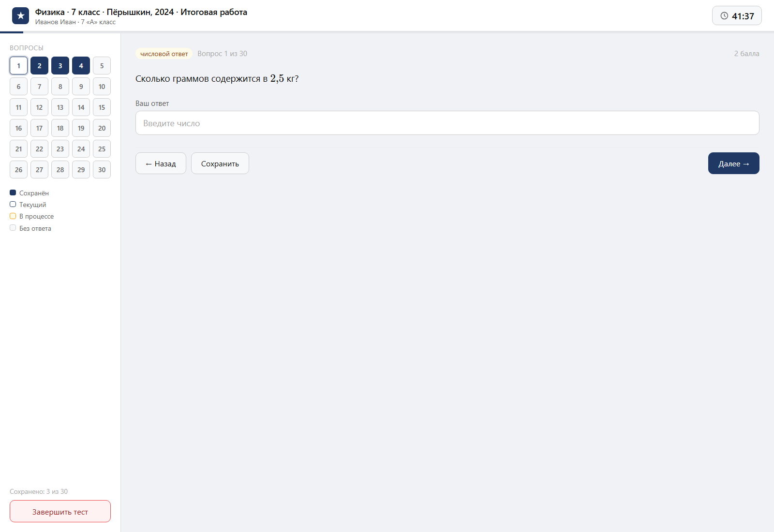Open question 11

click(x=18, y=107)
